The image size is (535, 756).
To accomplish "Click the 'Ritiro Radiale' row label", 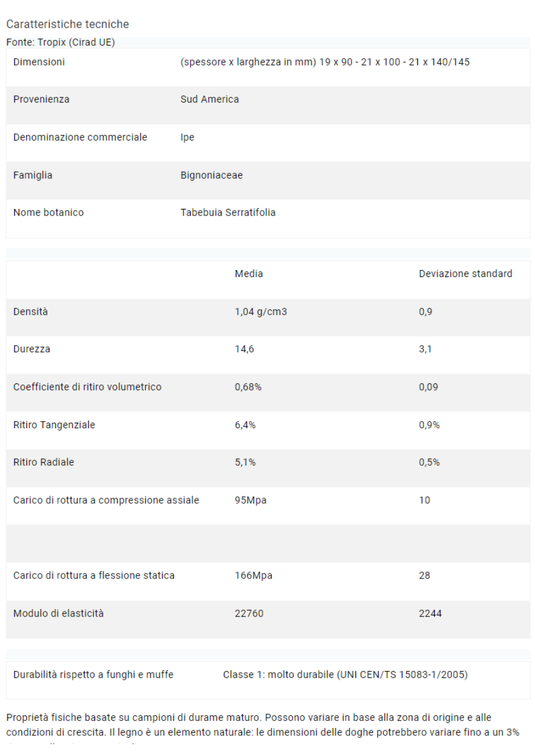I will pyautogui.click(x=44, y=462).
